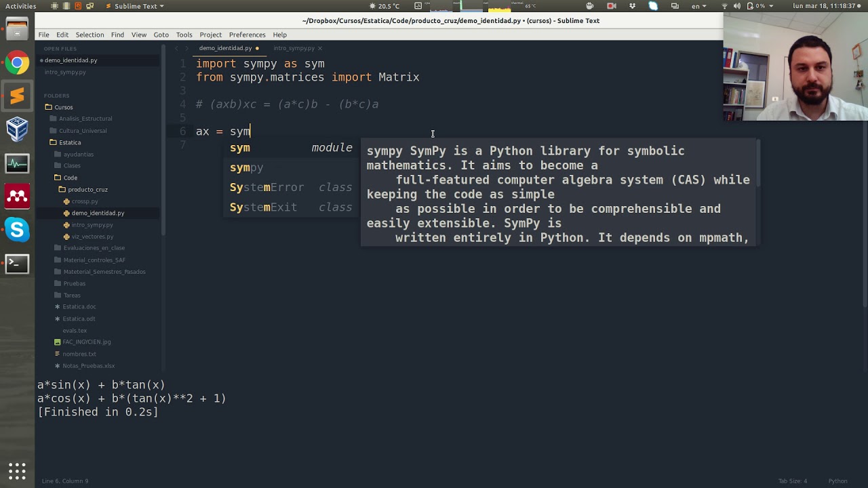Open the clock and calendar panel
Viewport: 868px width, 488px height.
(x=823, y=6)
